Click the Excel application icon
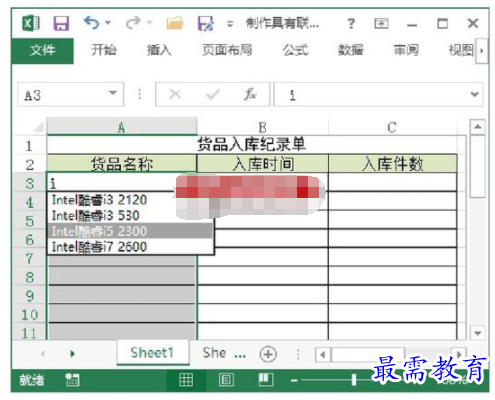Screen dimensions: 495x400 [31, 23]
